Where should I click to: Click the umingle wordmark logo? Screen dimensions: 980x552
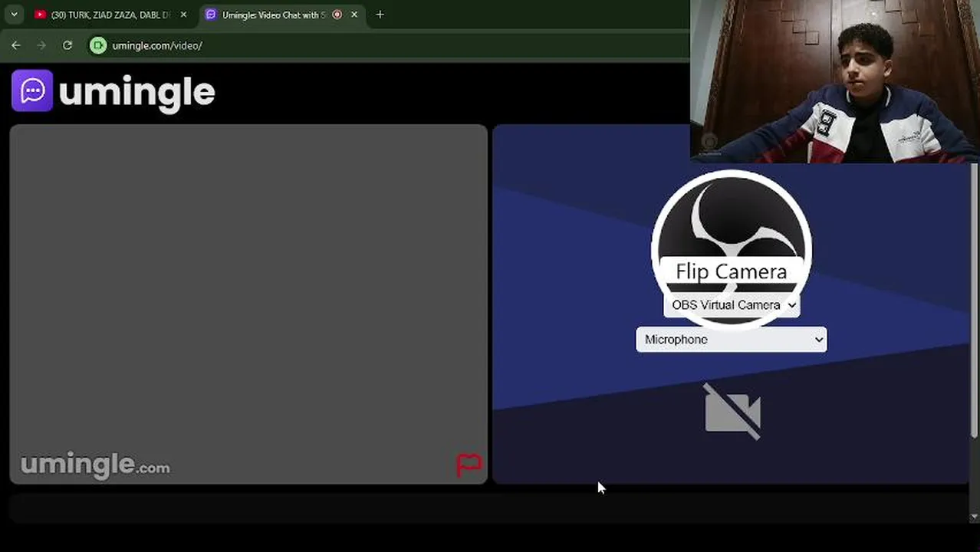click(x=137, y=93)
